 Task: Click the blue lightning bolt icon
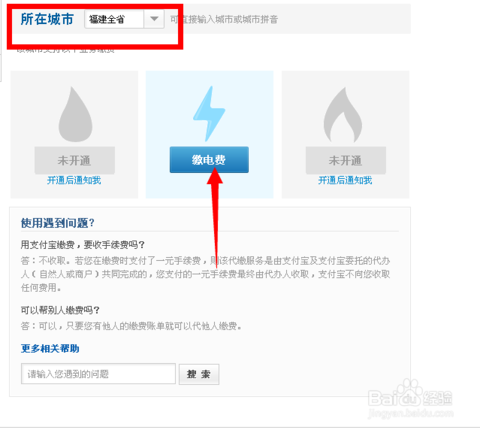click(209, 113)
